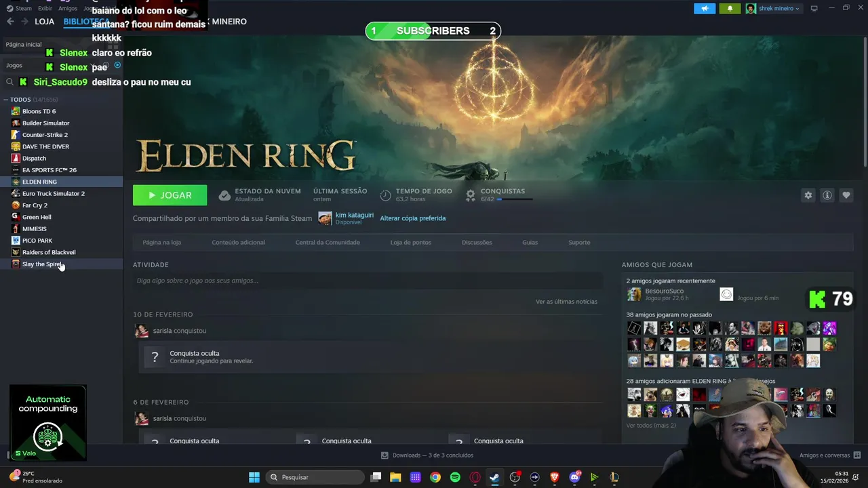This screenshot has width=868, height=488.
Task: Open Google Chrome from the taskbar
Action: [x=435, y=477]
